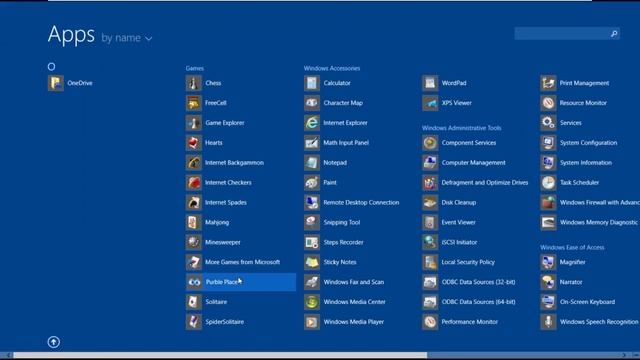Open the "by name" sort dropdown
The height and width of the screenshot is (360, 640).
coord(127,38)
